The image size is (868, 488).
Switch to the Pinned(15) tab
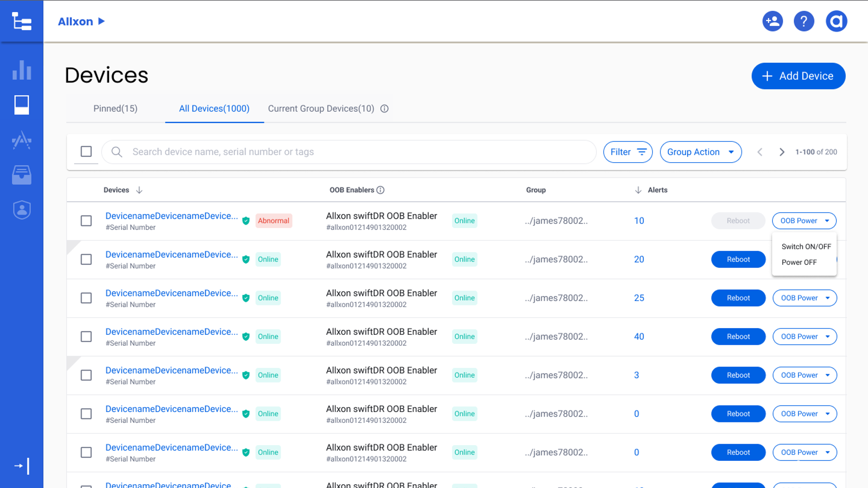[115, 109]
